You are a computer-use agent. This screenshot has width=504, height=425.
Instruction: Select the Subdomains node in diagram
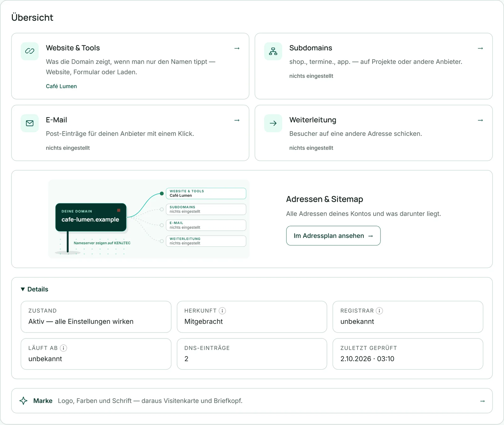(206, 209)
